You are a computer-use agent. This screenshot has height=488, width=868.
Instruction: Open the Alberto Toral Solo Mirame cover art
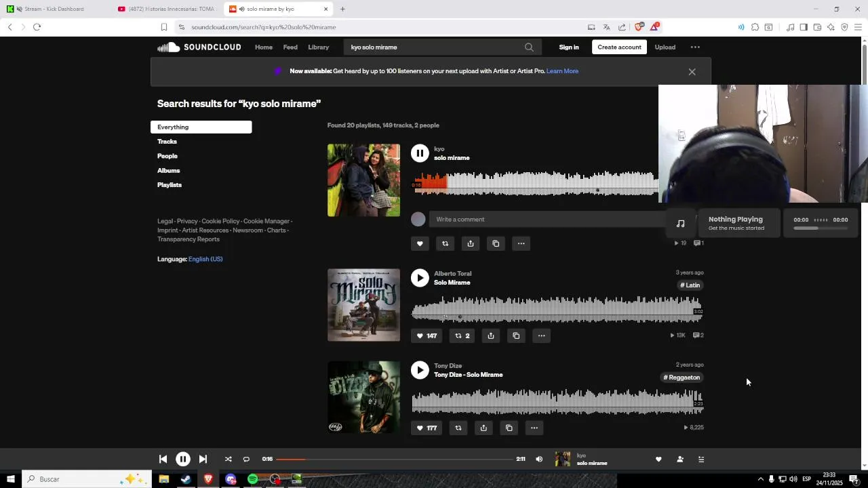click(x=363, y=305)
